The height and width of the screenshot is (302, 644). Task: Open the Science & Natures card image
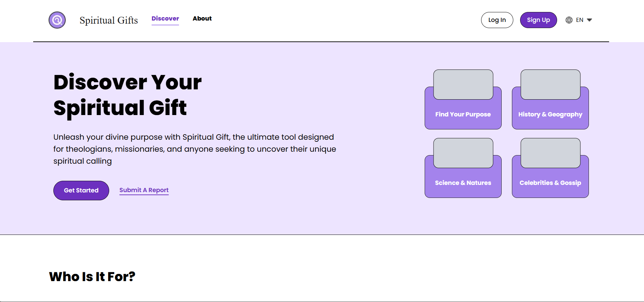[463, 153]
